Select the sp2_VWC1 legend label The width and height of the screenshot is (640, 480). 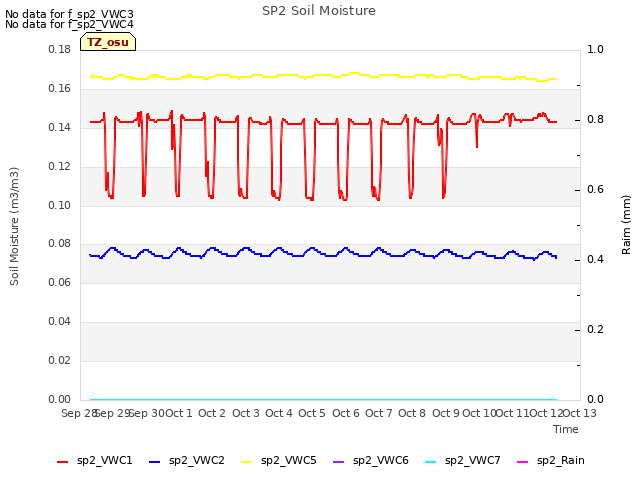[104, 461]
